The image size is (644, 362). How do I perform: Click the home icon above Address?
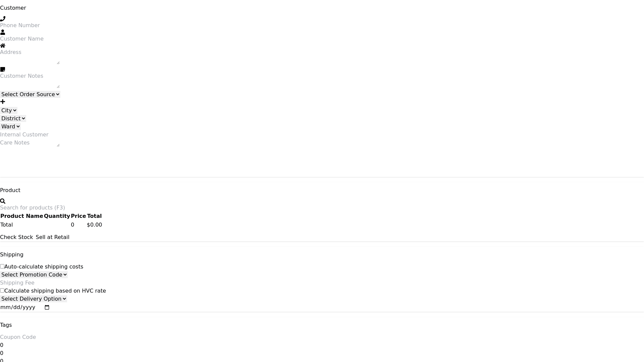point(3,46)
